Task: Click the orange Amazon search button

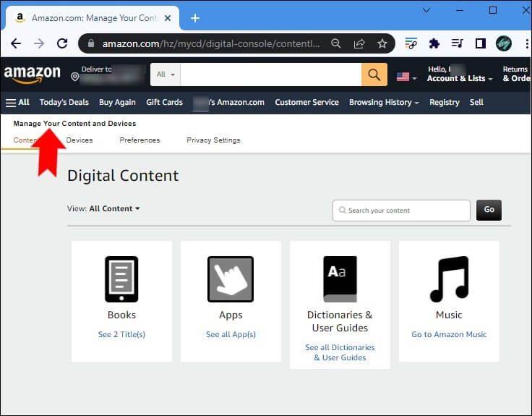Action: 374,75
